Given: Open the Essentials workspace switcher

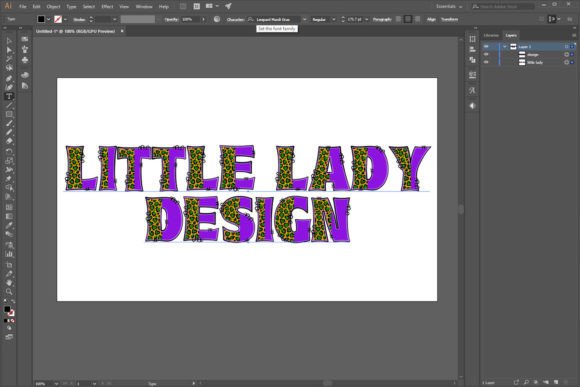Looking at the screenshot, I should (449, 6).
